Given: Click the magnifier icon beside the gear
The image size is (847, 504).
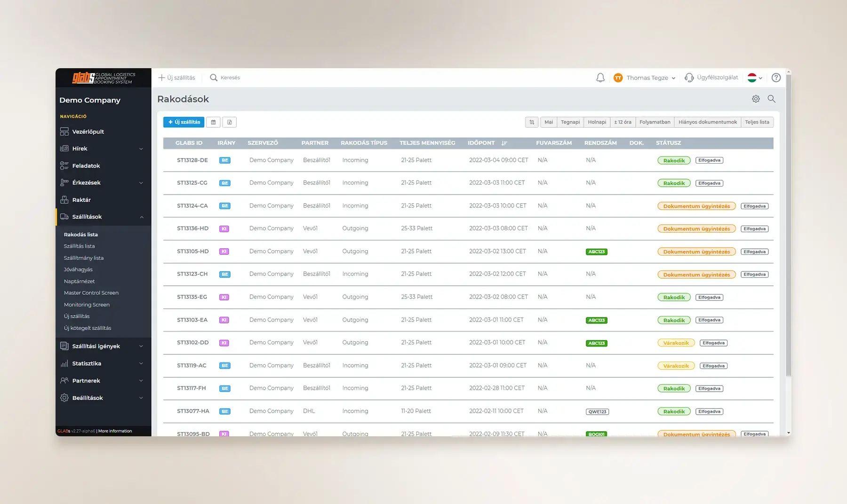Looking at the screenshot, I should pyautogui.click(x=771, y=99).
